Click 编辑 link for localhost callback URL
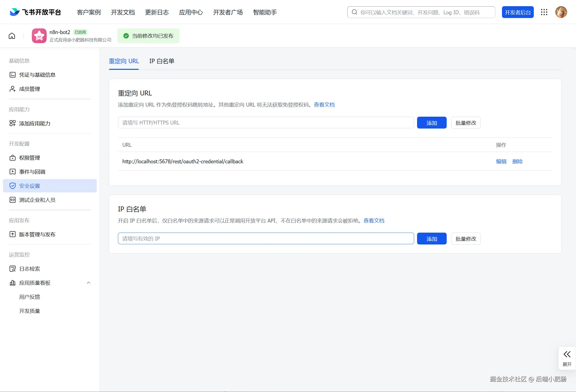This screenshot has height=392, width=576. click(501, 162)
